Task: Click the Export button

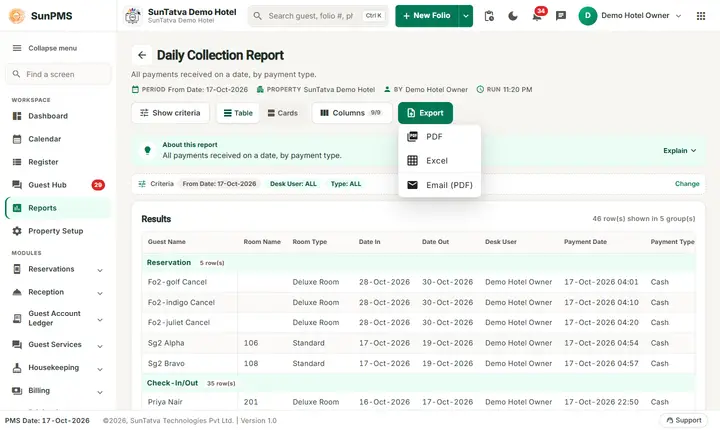Action: [425, 113]
